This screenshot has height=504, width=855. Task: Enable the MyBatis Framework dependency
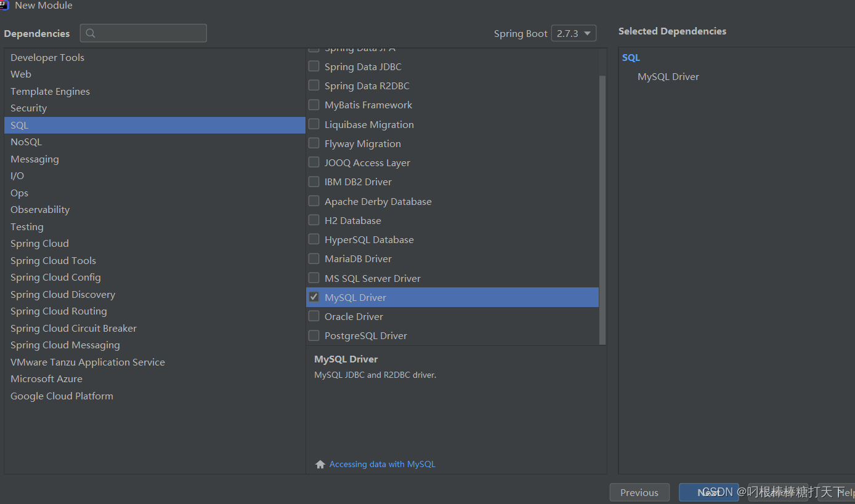click(x=314, y=105)
